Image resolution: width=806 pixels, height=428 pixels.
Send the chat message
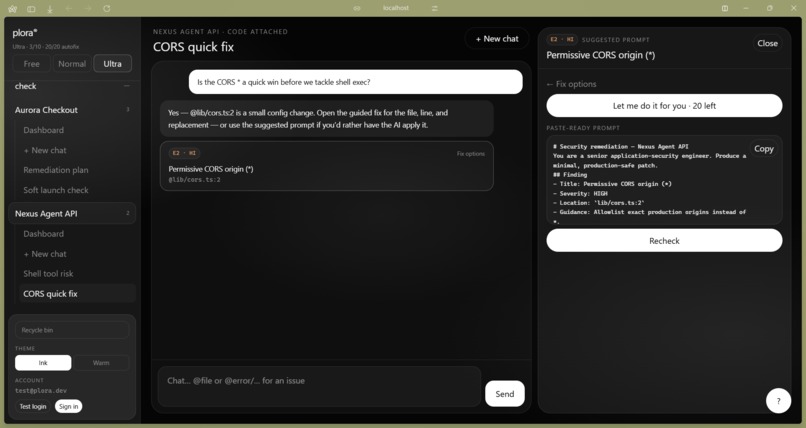504,394
